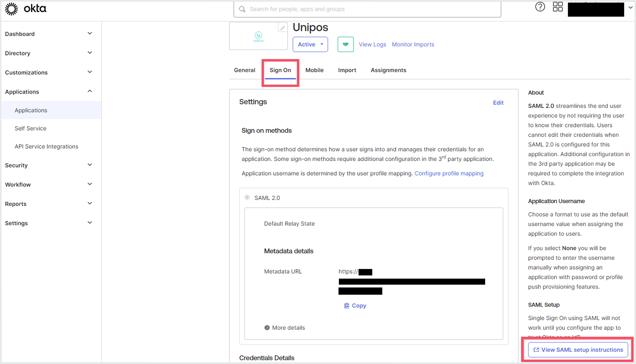The height and width of the screenshot is (364, 636).
Task: Click the Security sidebar label
Action: [x=16, y=165]
